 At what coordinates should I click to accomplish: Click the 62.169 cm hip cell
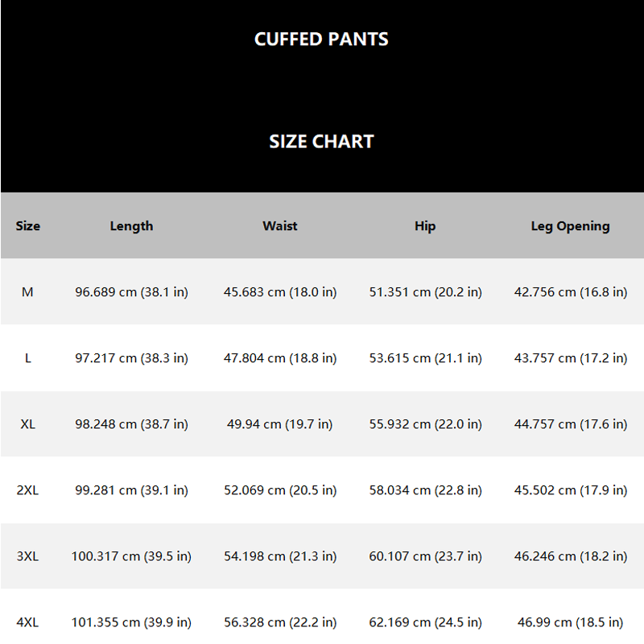coord(426,622)
